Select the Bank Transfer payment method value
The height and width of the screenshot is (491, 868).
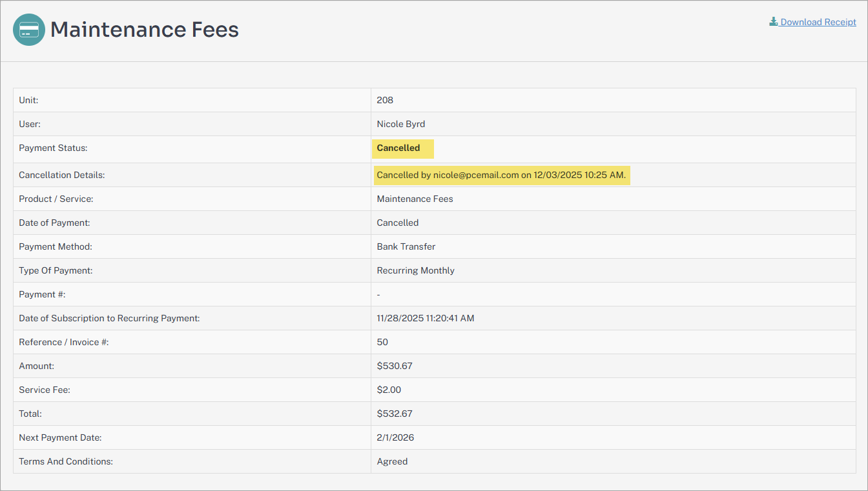tap(406, 246)
